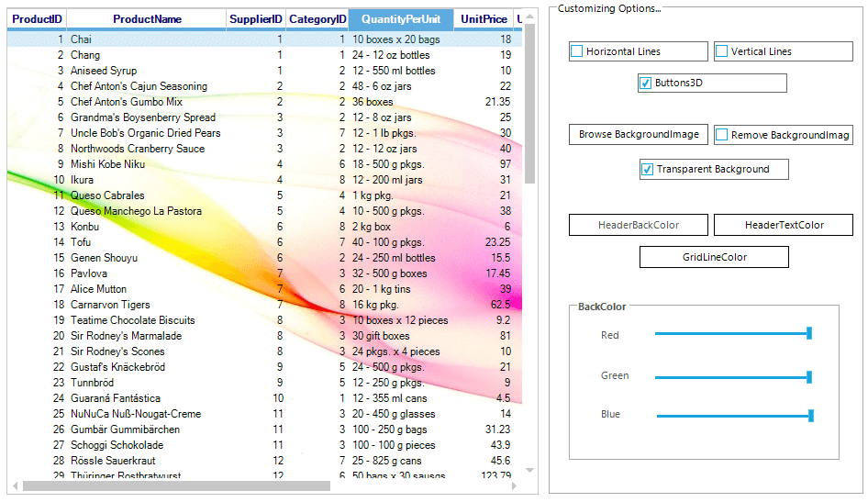Click the horizontal scrollbar right arrow
Screen dimensions: 868x502
click(516, 485)
